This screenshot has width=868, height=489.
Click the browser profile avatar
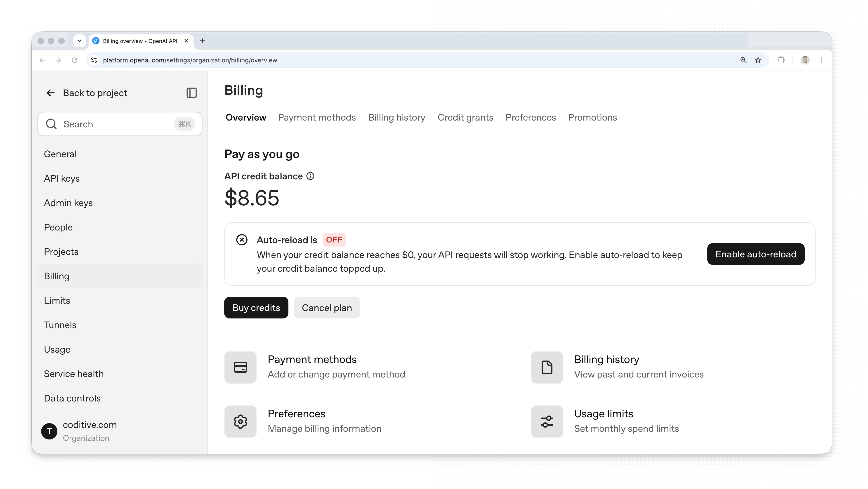(x=805, y=60)
